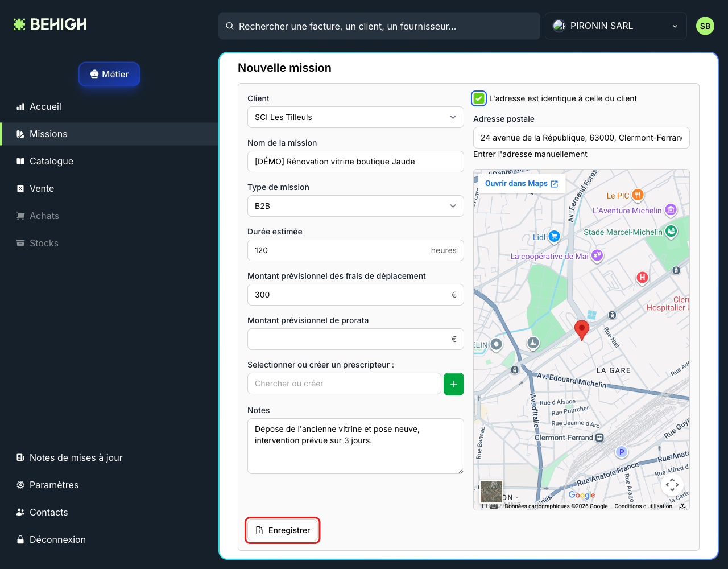Click the Lidl shopping marker on map
Screen dimensions: 728x569
click(x=555, y=237)
